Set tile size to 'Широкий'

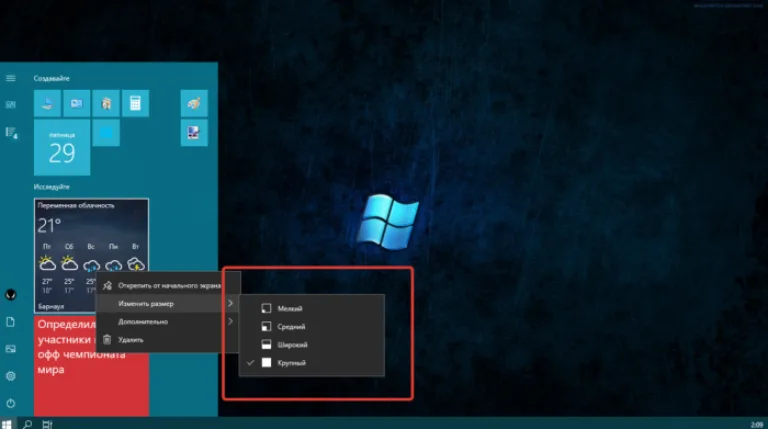pyautogui.click(x=312, y=345)
